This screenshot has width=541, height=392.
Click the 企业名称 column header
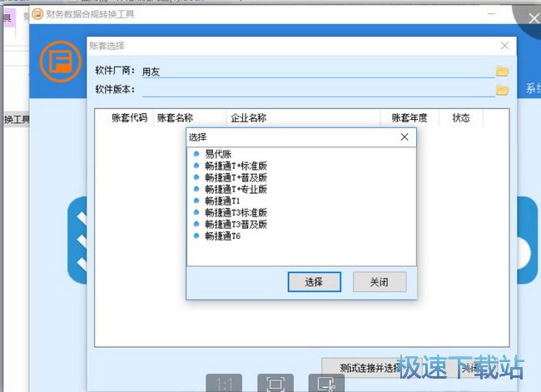pyautogui.click(x=248, y=118)
